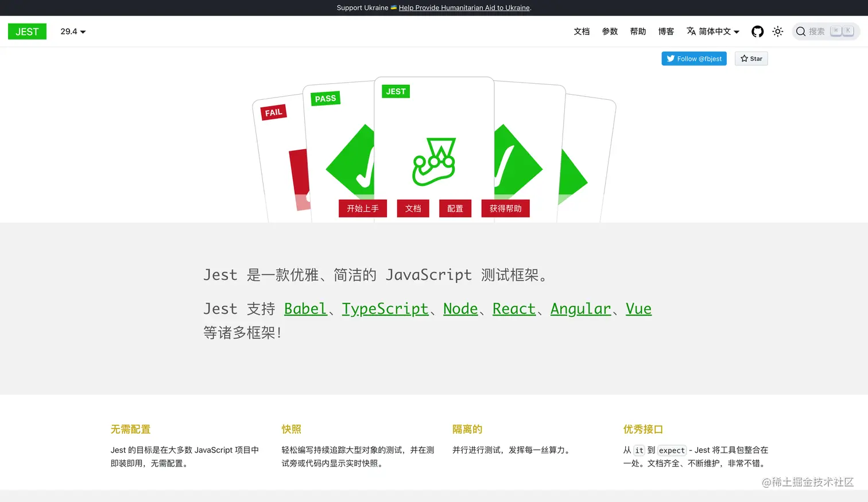Click the 'it' code text
Screen dimensions: 868x502
(639, 450)
